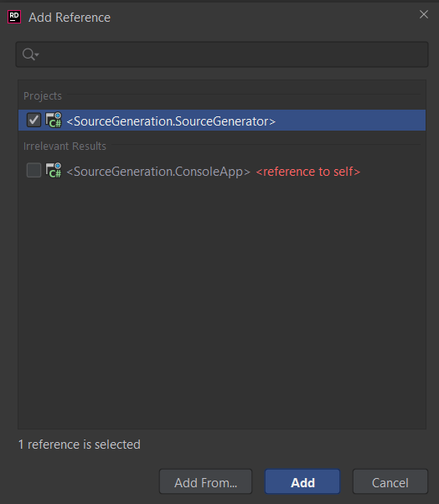Click the Rider RD logo icon
Viewport: 439px width, 504px height.
pyautogui.click(x=14, y=17)
